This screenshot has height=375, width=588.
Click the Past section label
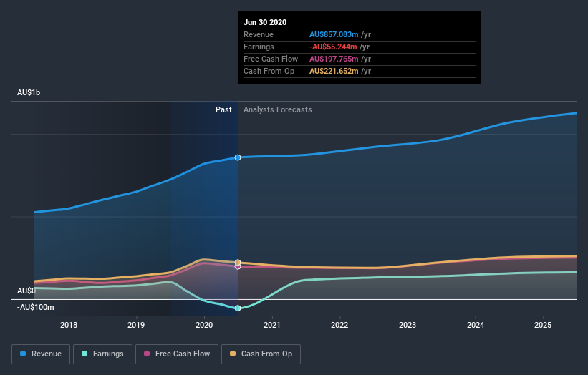pos(223,109)
